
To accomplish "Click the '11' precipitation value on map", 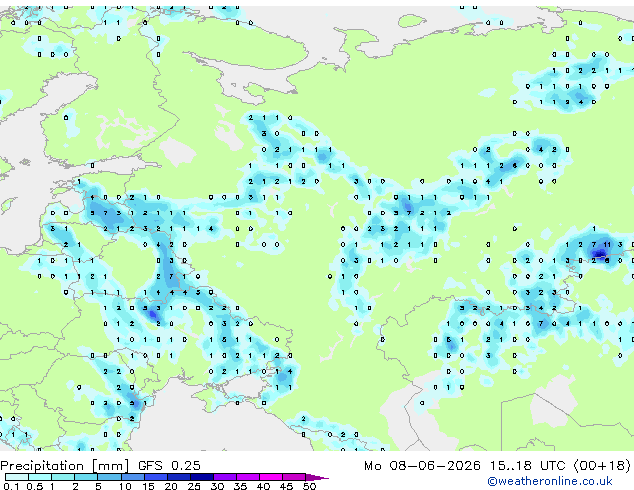I will [x=607, y=245].
